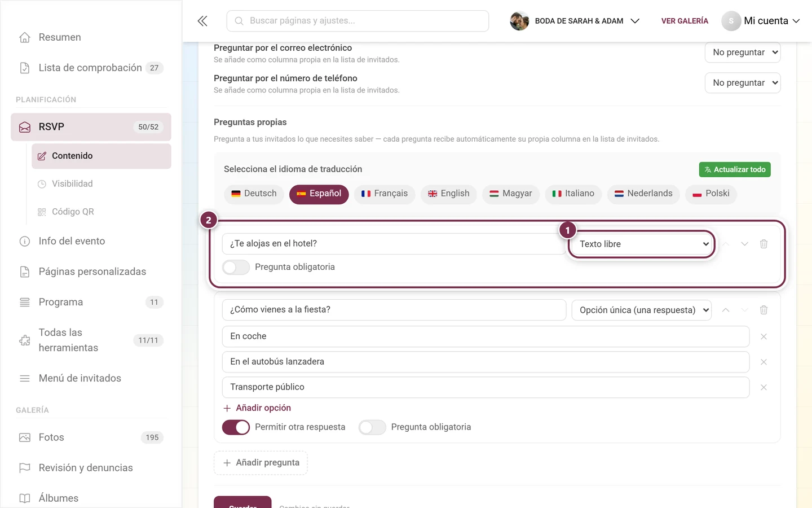
Task: Toggle "Pregunta obligatoria" for the hotel question
Action: (x=236, y=267)
